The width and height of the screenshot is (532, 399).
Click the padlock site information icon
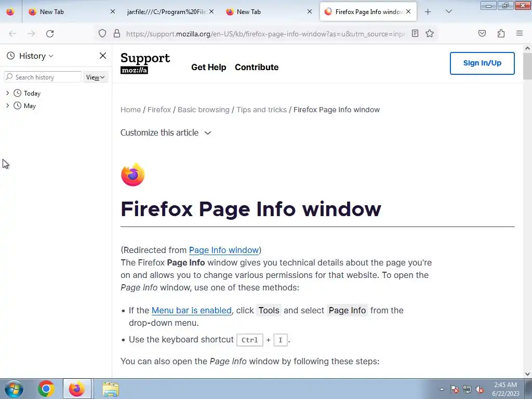point(117,34)
